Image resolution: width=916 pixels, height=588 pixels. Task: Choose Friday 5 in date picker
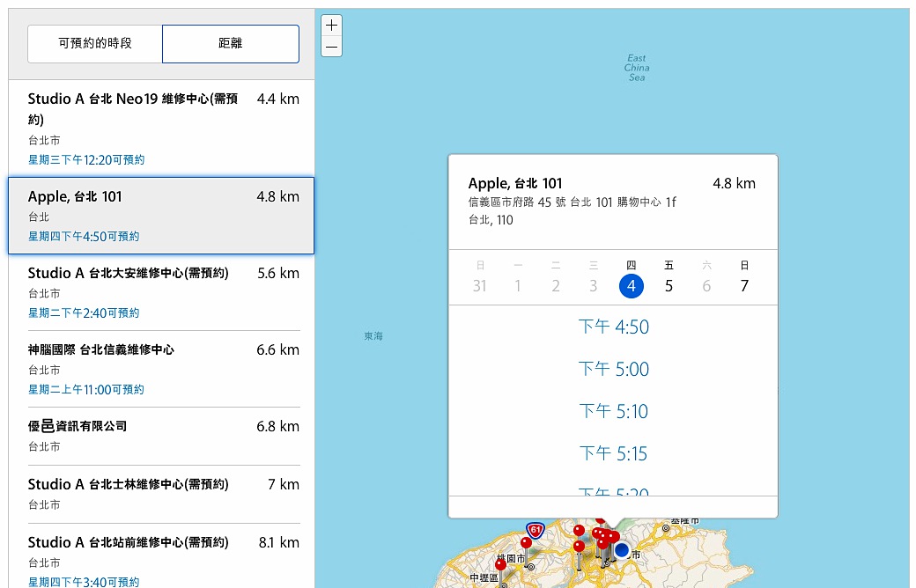(669, 285)
